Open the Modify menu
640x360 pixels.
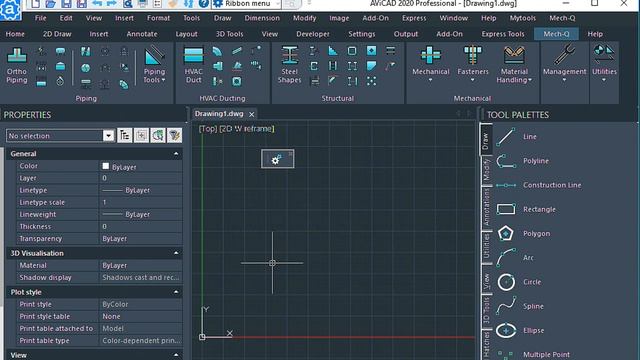pyautogui.click(x=304, y=18)
